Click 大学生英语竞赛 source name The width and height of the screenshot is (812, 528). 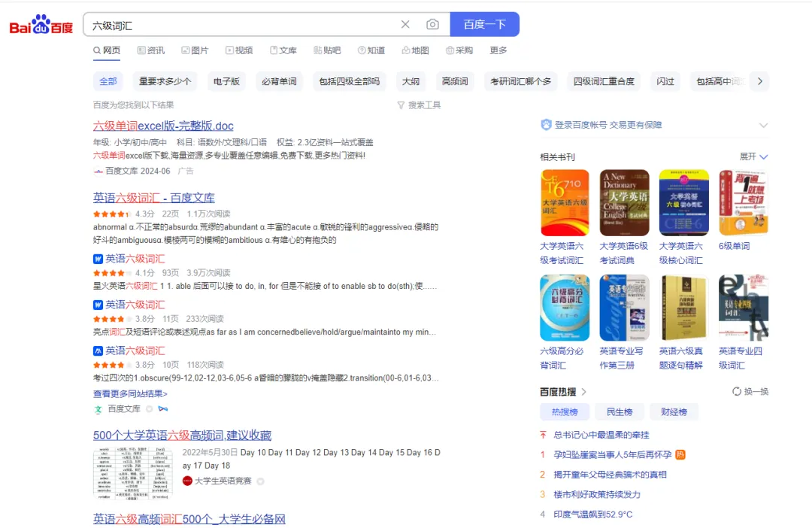223,481
